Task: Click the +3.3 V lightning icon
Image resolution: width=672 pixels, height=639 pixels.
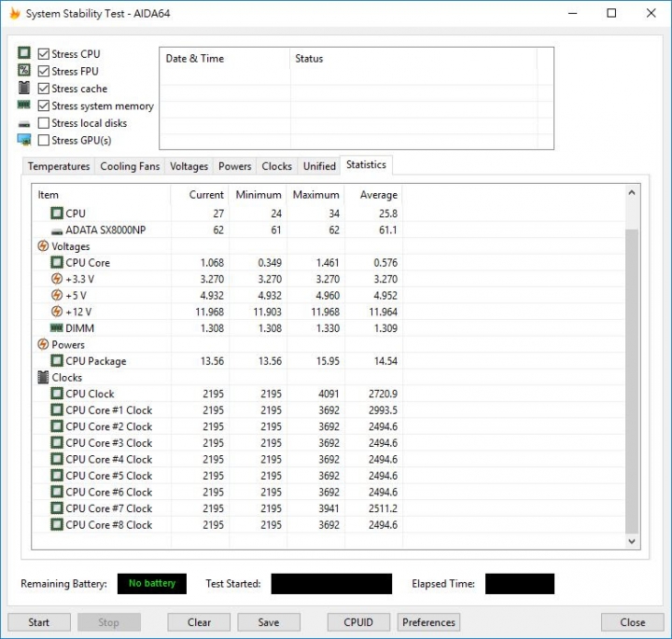Action: [57, 279]
